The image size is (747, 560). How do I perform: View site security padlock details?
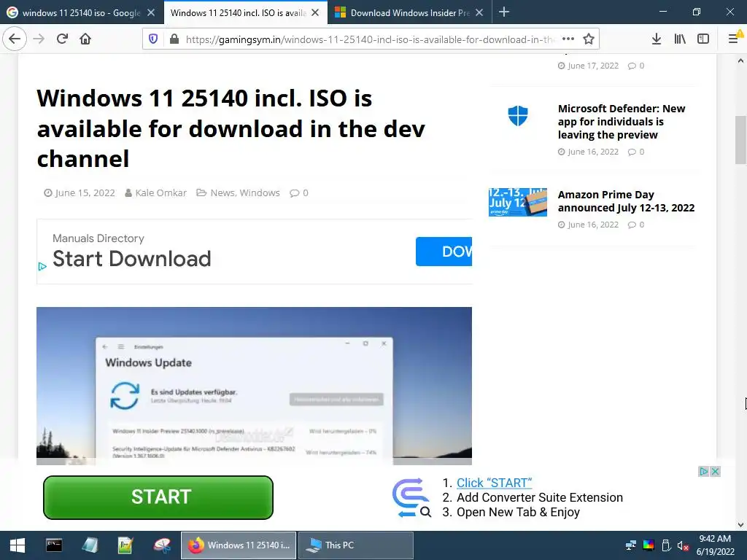174,39
